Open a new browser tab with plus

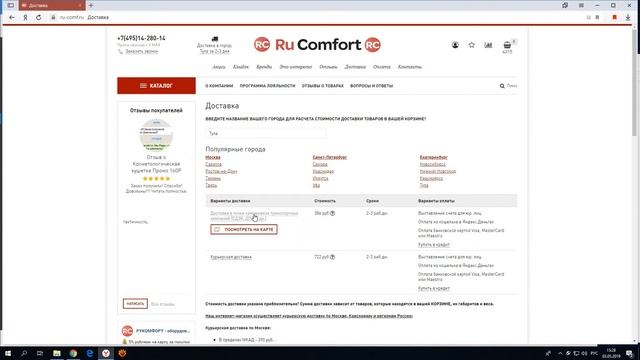coord(91,5)
